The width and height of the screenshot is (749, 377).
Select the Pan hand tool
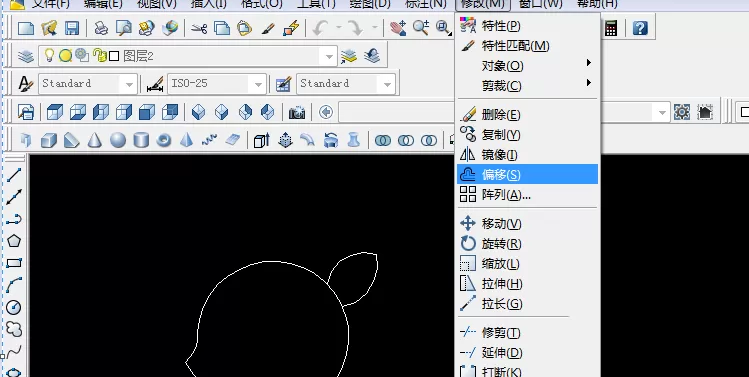click(x=397, y=28)
